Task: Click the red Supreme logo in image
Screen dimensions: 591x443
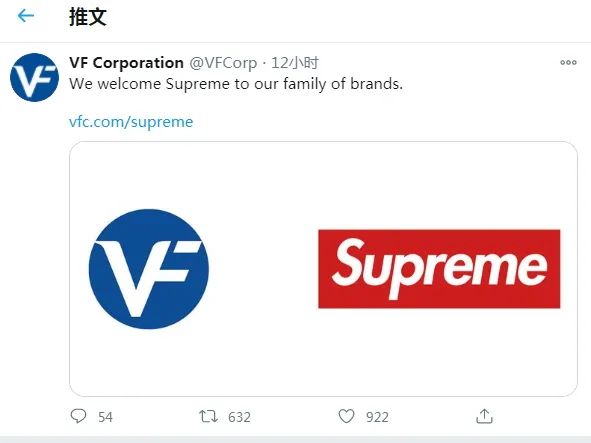Action: [439, 269]
